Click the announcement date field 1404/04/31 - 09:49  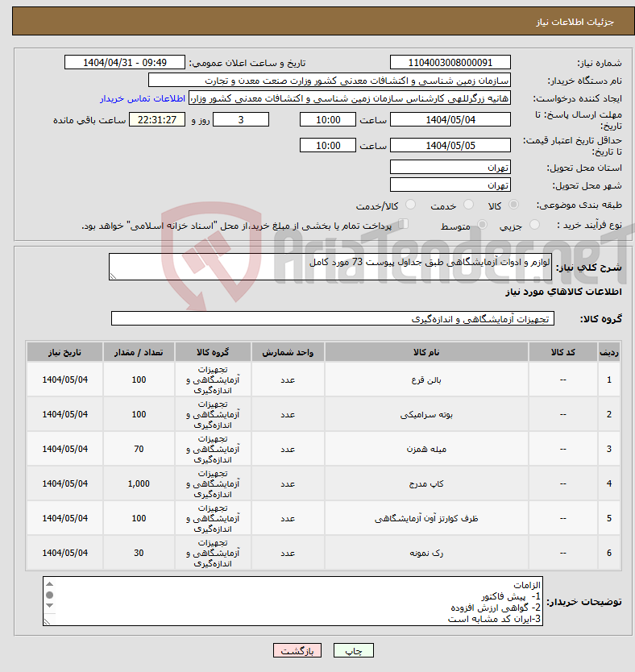point(125,63)
